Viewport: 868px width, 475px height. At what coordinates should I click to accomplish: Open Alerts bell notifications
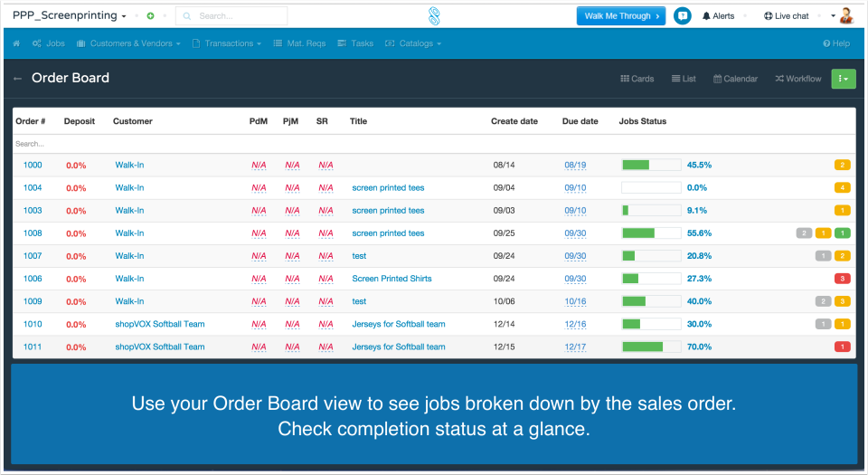coord(718,16)
